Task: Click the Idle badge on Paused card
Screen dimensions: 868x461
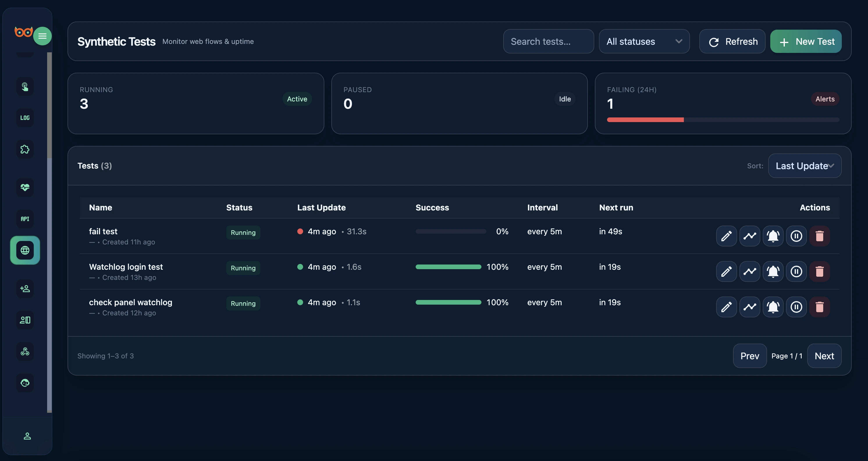Action: point(565,99)
